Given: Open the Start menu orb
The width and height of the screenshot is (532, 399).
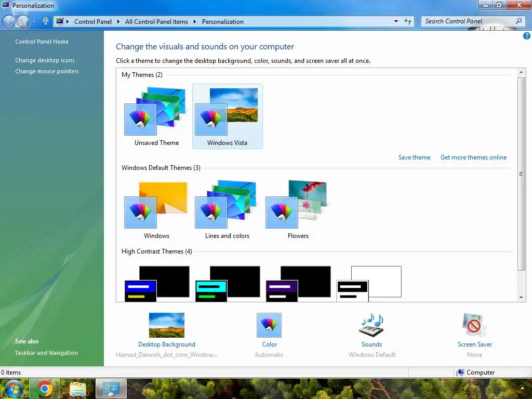Looking at the screenshot, I should click(14, 389).
